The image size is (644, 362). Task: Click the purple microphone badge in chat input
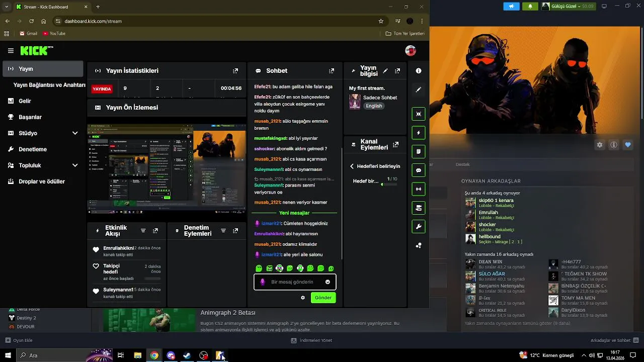pos(262,282)
